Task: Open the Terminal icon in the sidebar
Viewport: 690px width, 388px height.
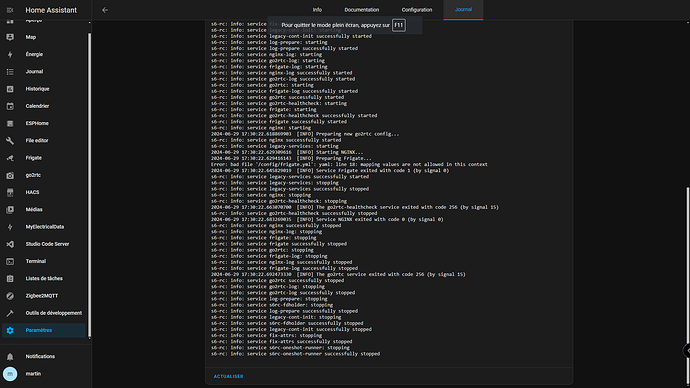Action: coord(10,261)
